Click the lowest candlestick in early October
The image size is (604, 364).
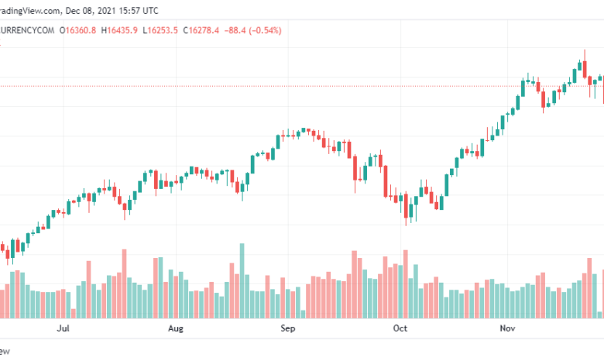tap(405, 208)
